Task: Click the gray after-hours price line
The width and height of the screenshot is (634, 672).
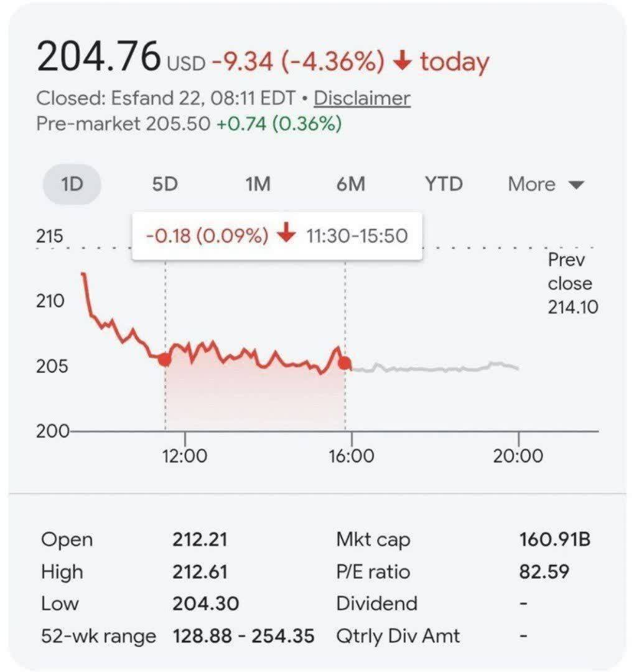Action: coord(436,368)
